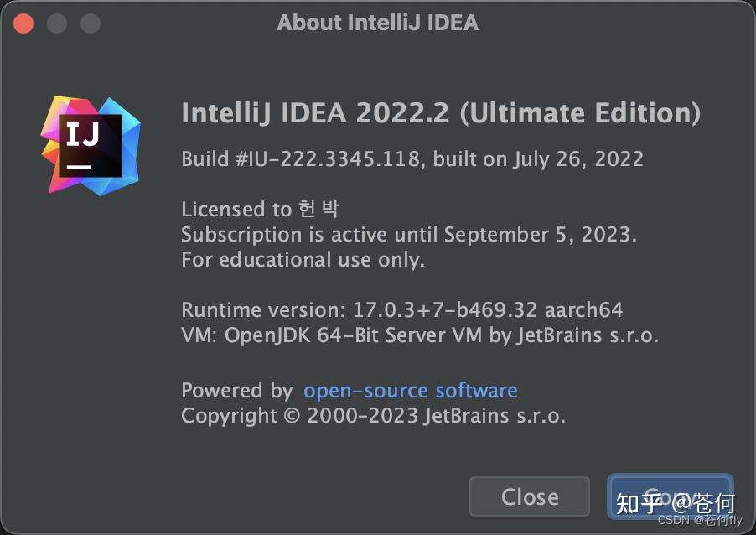
Task: Select the JetBrains copyright notice
Action: click(x=373, y=414)
